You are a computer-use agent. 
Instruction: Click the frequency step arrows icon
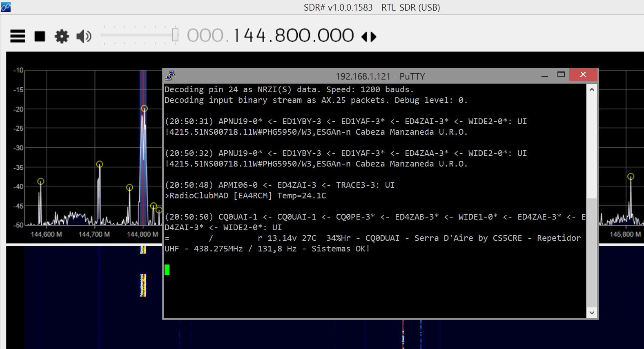369,37
